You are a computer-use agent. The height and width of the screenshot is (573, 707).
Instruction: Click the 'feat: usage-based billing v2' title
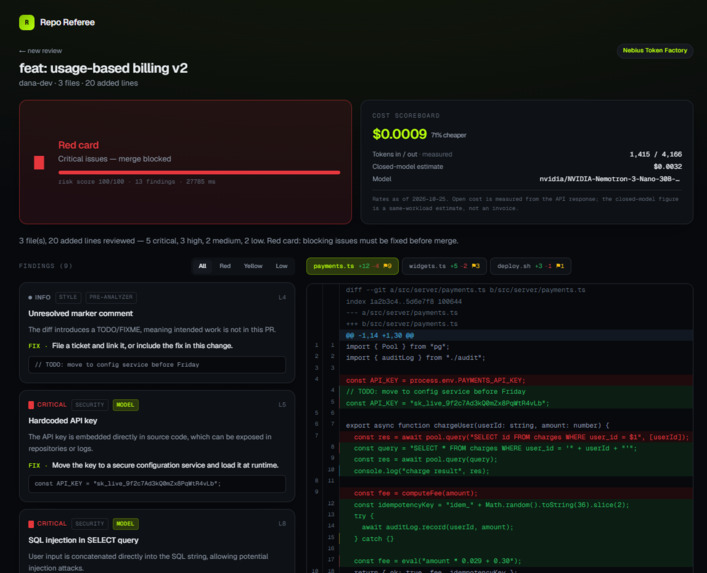tap(103, 68)
